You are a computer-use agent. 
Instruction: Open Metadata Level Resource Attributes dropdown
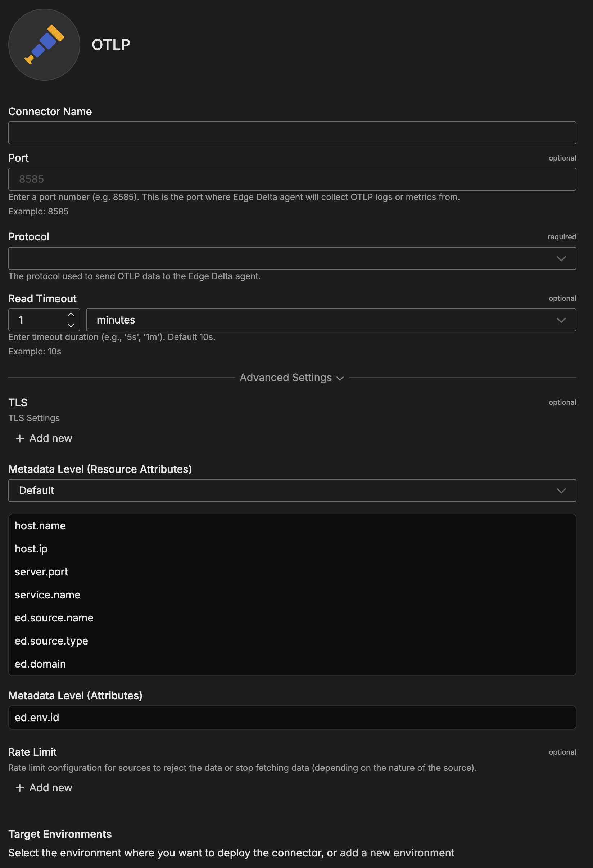click(x=292, y=490)
